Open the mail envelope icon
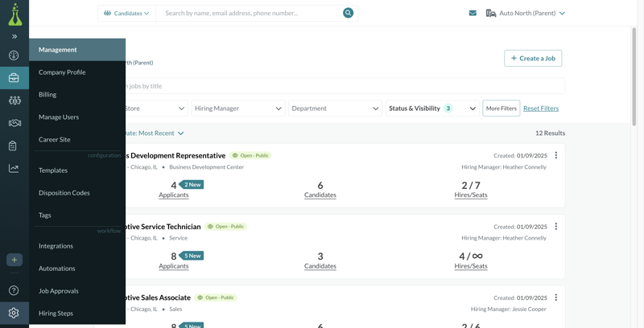The width and height of the screenshot is (644, 328). tap(473, 13)
